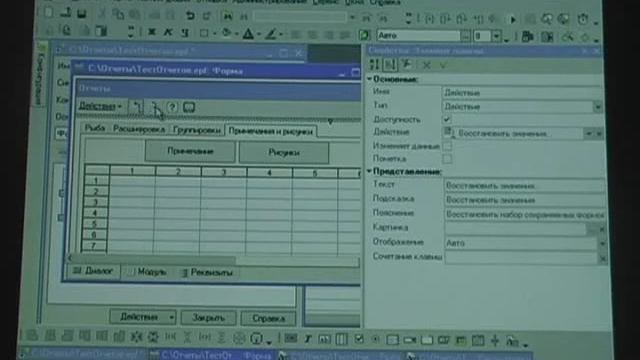This screenshot has height=360, width=640.
Task: Click the Подсказка input field
Action: (524, 200)
